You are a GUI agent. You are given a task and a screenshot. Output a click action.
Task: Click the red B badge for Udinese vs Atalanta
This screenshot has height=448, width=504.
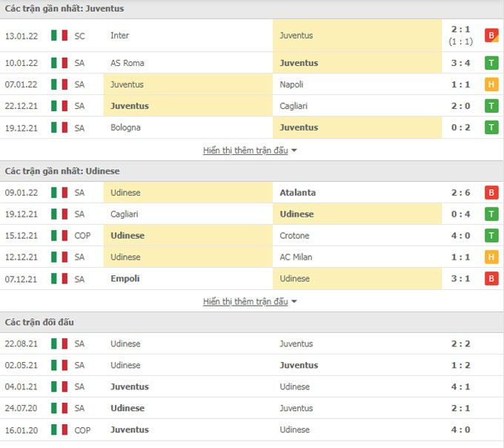pyautogui.click(x=491, y=193)
